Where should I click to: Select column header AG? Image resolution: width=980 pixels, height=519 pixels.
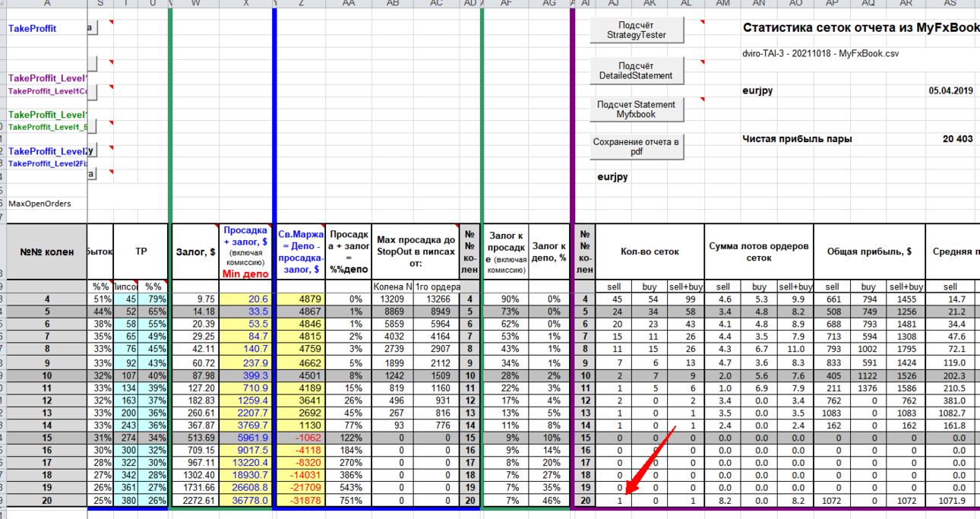(548, 4)
